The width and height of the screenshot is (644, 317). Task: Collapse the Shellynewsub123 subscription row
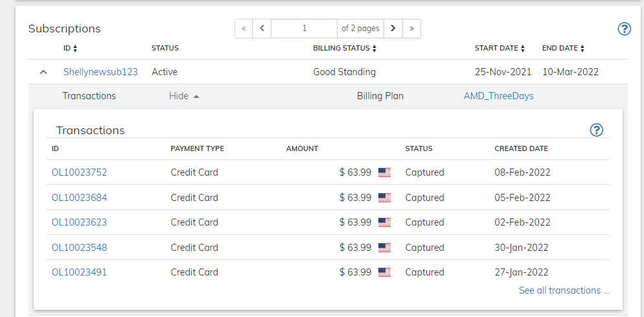tap(43, 72)
